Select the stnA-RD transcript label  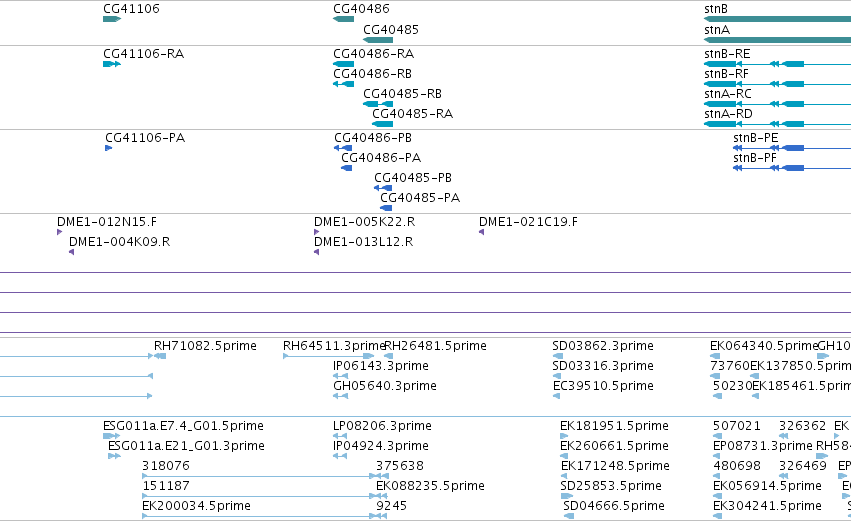click(728, 114)
